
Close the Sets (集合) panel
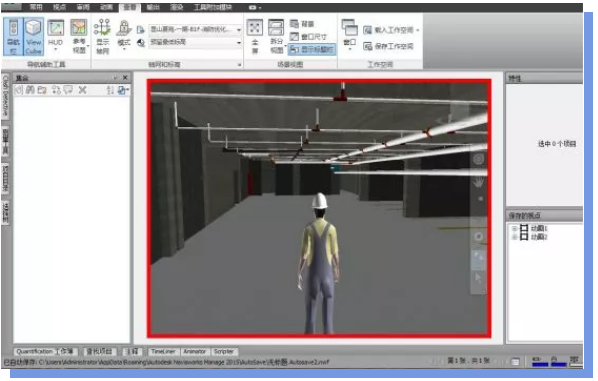pyautogui.click(x=125, y=77)
